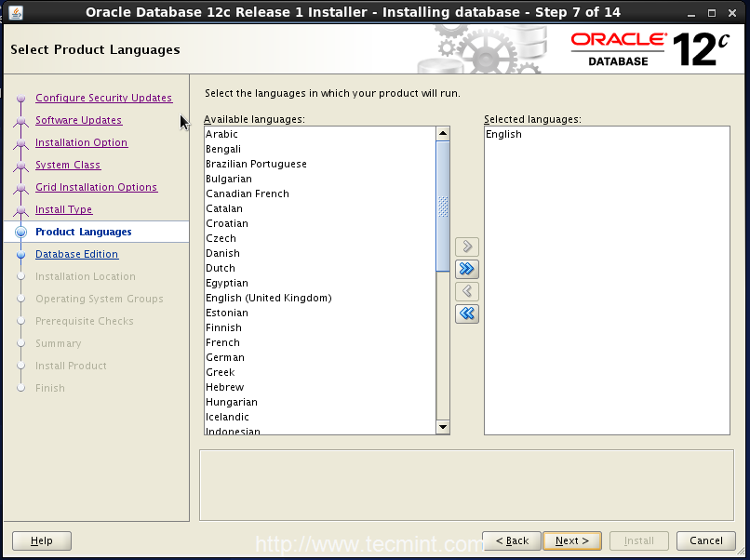Select Danish in available languages
Screen dimensions: 750x560
tap(320, 253)
